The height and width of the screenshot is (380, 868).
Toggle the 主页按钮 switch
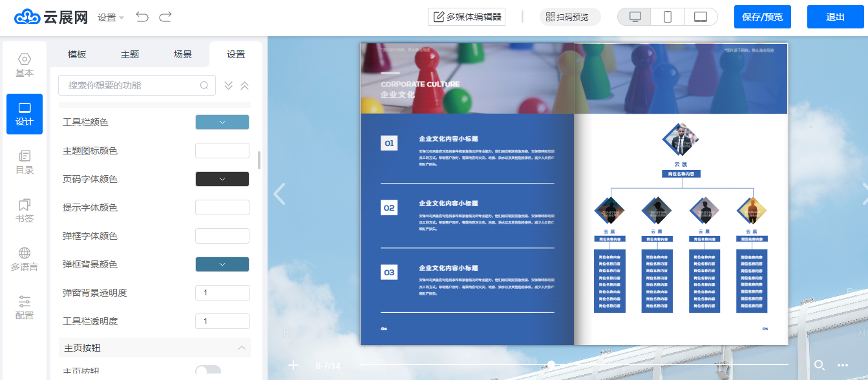[208, 371]
